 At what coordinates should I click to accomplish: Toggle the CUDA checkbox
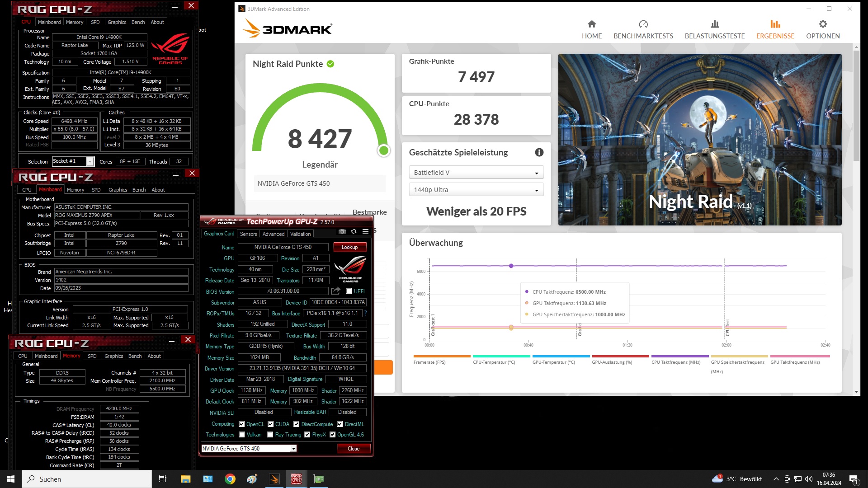coord(270,424)
